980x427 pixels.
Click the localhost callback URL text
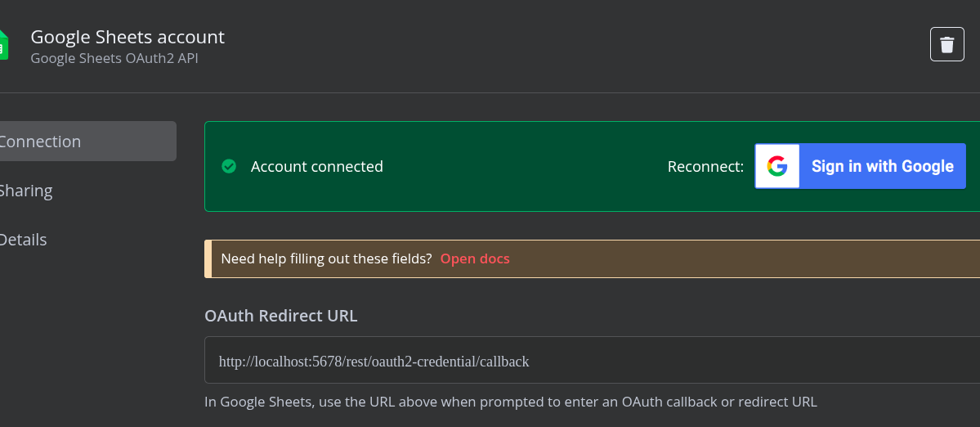coord(374,362)
